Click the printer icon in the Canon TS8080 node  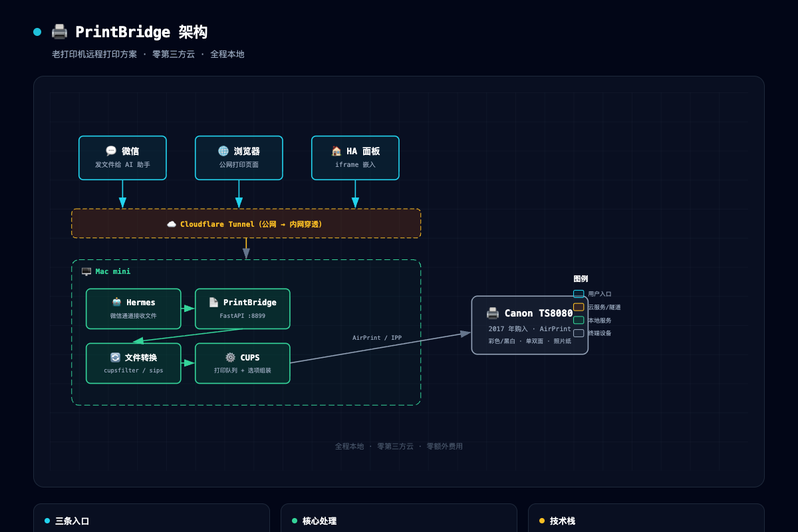[493, 313]
